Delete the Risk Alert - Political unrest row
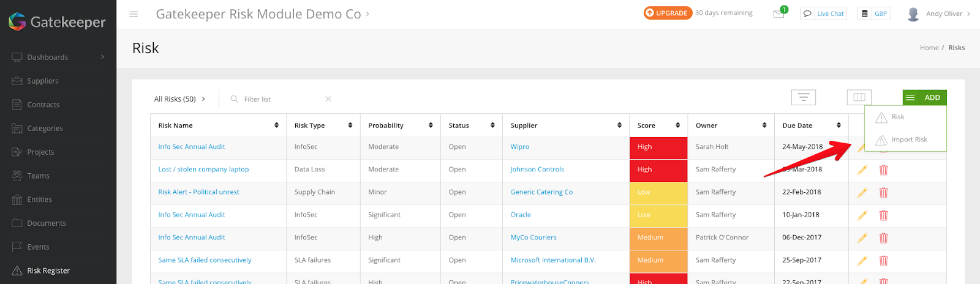This screenshot has height=284, width=980. [x=883, y=193]
